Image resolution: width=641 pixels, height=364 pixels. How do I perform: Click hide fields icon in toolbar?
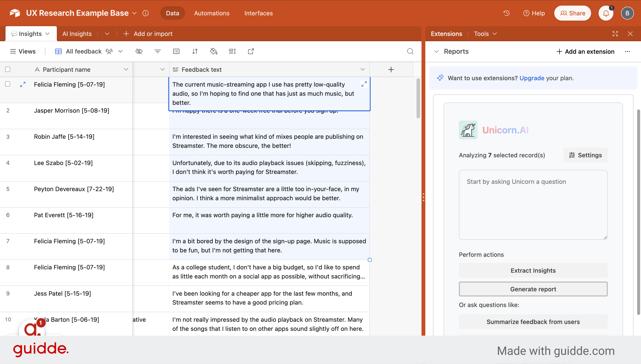139,51
